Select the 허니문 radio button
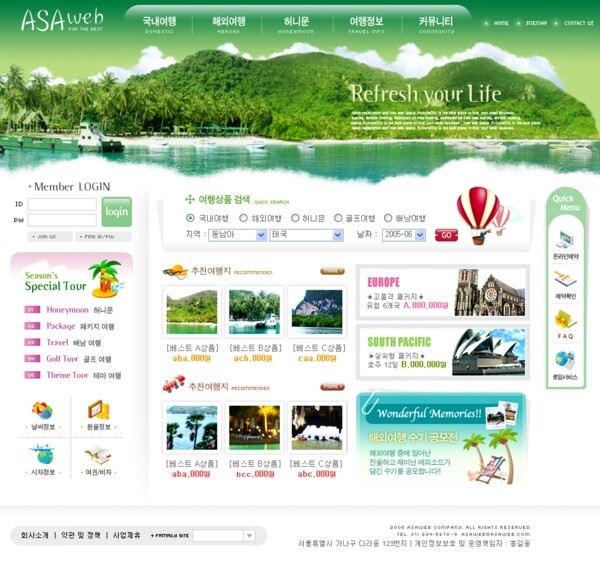 click(295, 218)
